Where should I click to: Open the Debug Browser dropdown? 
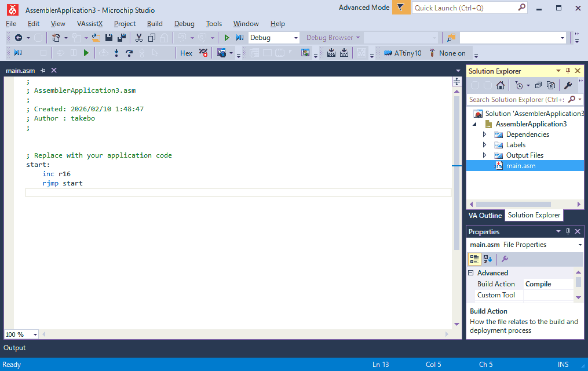pyautogui.click(x=358, y=38)
